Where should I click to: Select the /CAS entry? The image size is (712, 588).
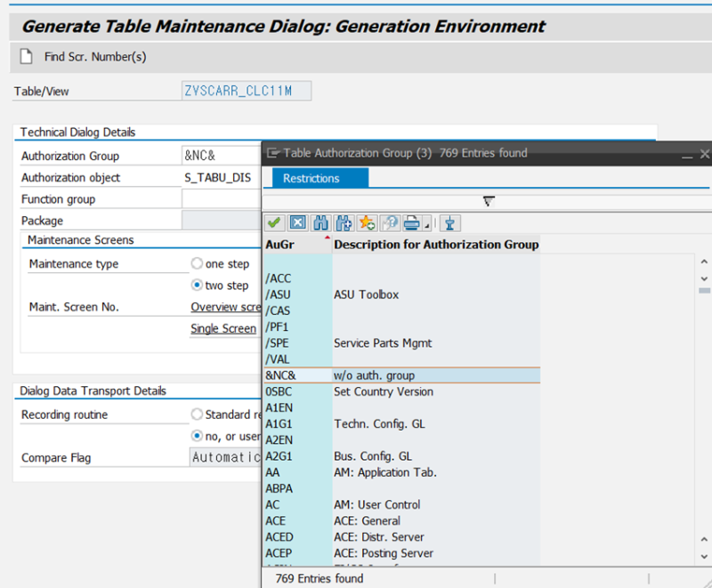coord(402,310)
